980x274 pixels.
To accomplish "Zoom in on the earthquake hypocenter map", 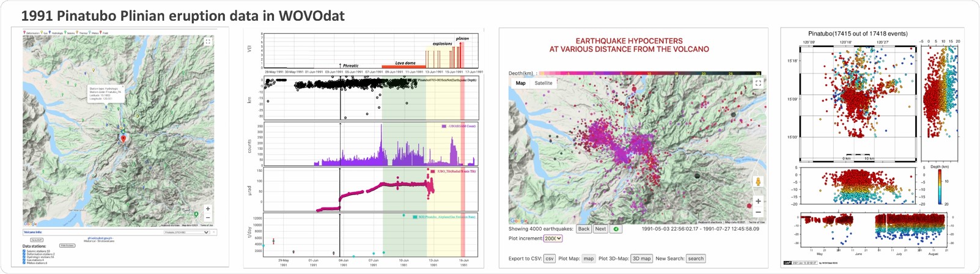I will 758,201.
